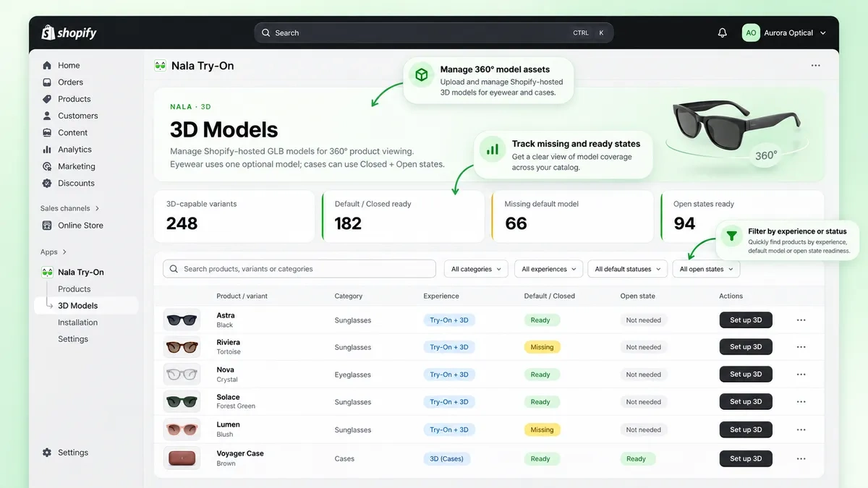Click the Content icon in sidebar
This screenshot has height=488, width=868.
coord(47,133)
